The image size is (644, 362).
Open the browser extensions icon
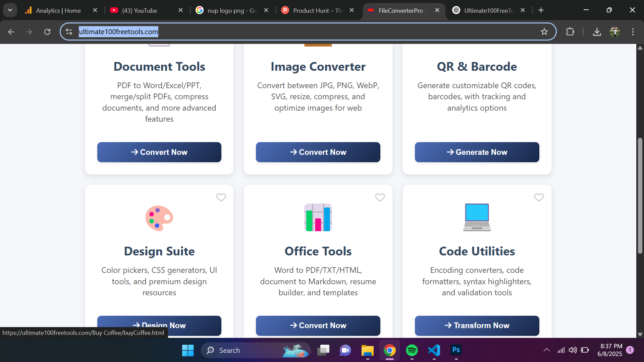570,32
